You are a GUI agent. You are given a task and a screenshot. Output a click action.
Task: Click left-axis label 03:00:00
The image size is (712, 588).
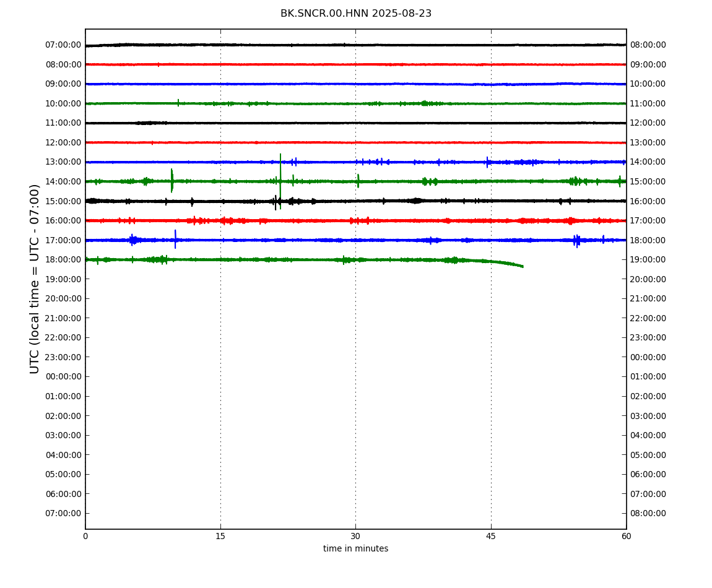(64, 436)
